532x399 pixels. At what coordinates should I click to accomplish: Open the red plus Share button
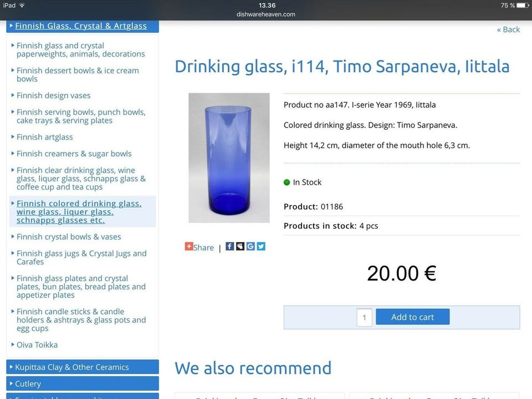[x=199, y=247]
